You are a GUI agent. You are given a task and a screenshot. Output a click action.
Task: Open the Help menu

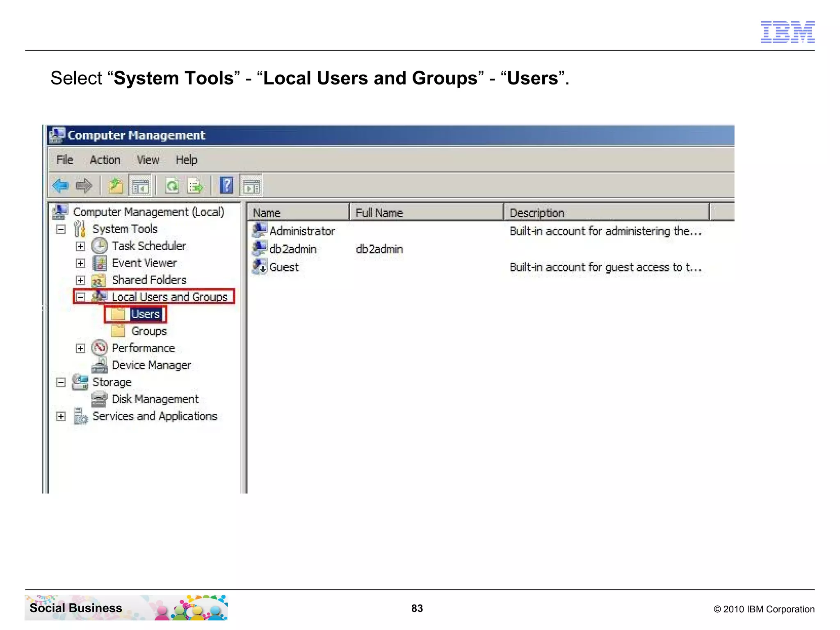(186, 160)
